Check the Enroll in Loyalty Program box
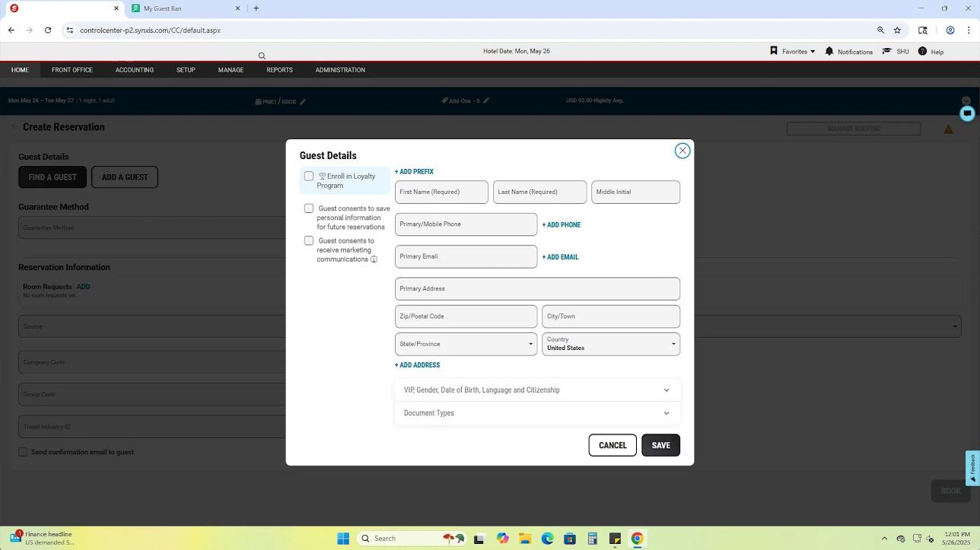The width and height of the screenshot is (980, 550). pos(309,176)
